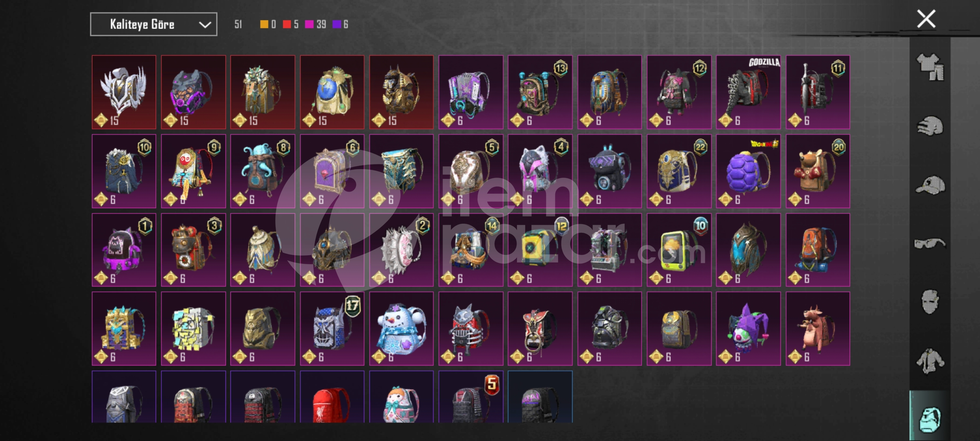This screenshot has height=441, width=980.
Task: Choose the jester clown backpack
Action: coord(748,329)
